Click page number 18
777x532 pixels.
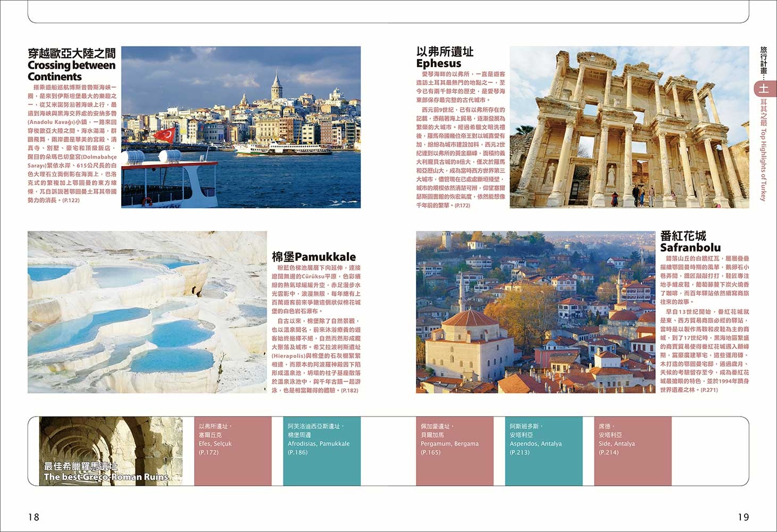(x=34, y=517)
